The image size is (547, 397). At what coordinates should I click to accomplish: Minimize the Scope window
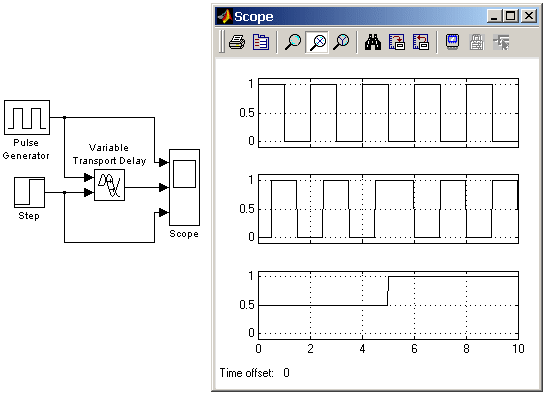click(x=494, y=16)
